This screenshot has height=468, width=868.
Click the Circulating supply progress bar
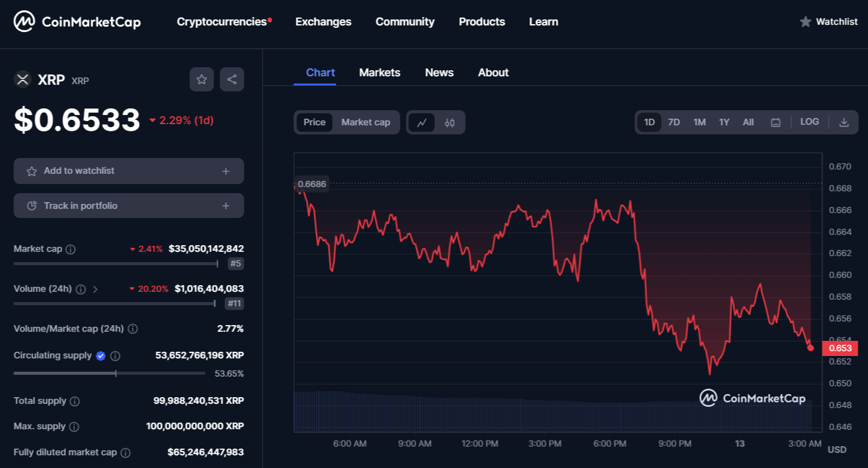(x=109, y=374)
